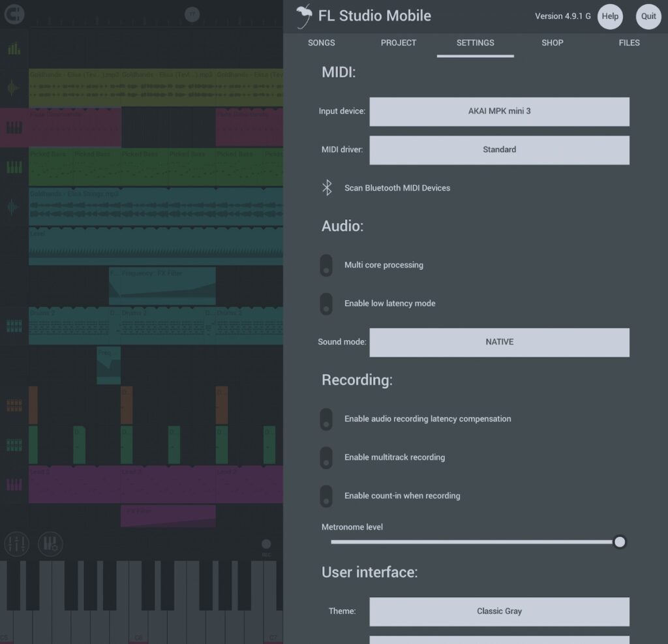Click the FL Studio fruit logo icon
This screenshot has height=644, width=668.
coord(303,16)
